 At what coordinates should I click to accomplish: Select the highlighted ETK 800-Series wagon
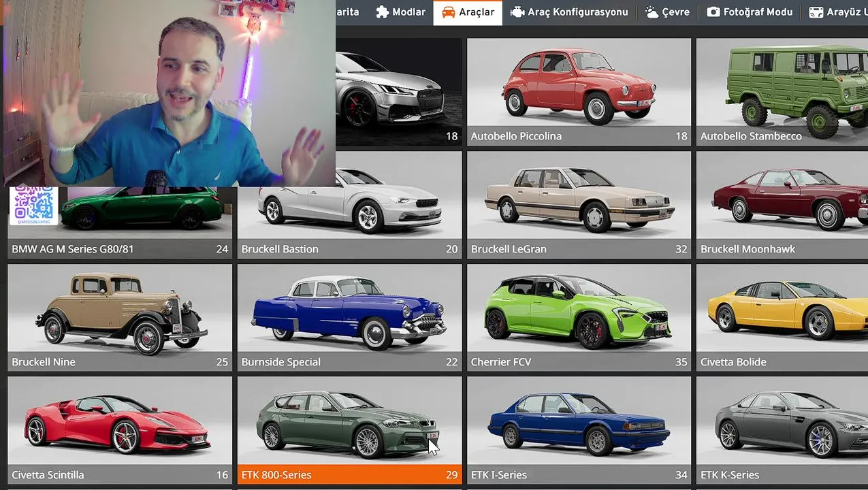349,422
